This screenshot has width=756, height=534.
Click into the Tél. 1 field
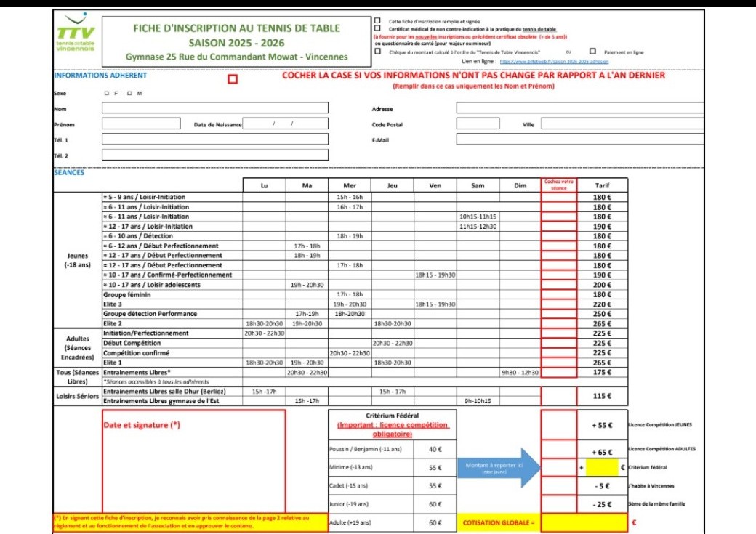[215, 139]
